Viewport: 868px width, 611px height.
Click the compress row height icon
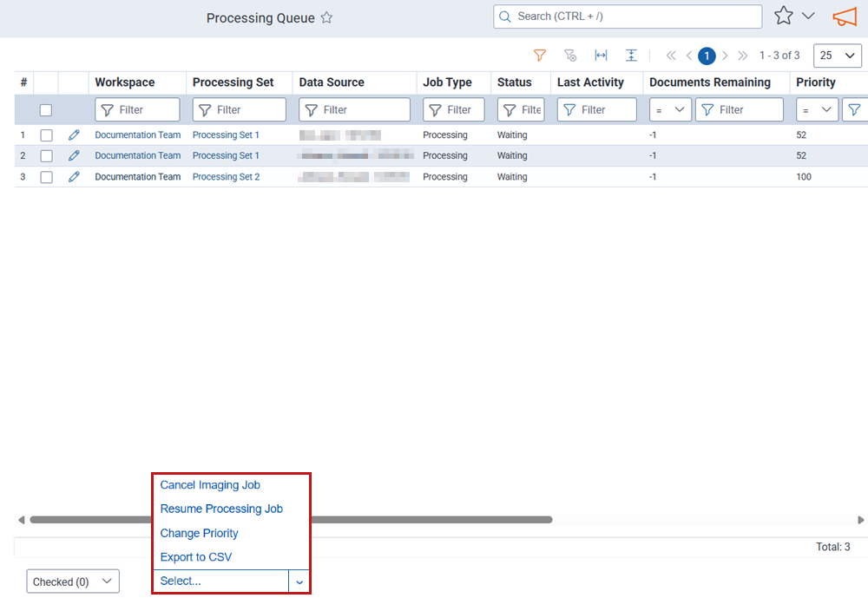tap(631, 56)
